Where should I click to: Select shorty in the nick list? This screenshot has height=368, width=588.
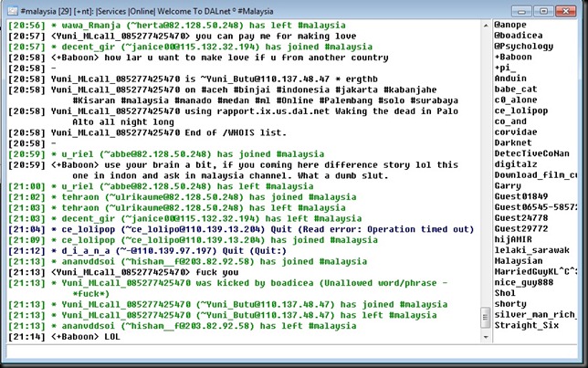[510, 304]
